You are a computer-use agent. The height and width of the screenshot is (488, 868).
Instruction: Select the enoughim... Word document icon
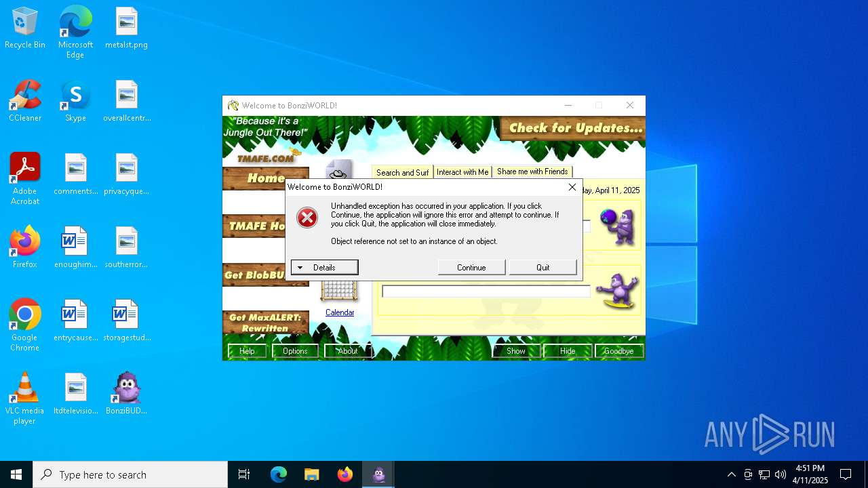[76, 248]
